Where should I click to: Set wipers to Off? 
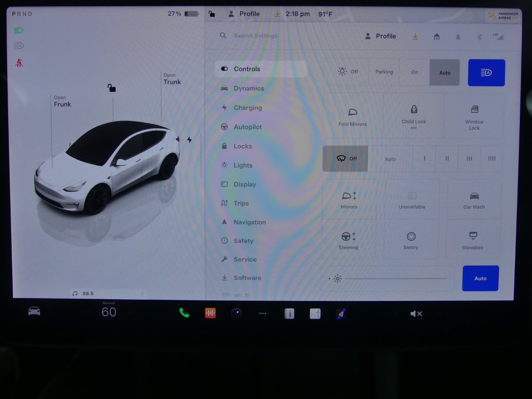345,158
